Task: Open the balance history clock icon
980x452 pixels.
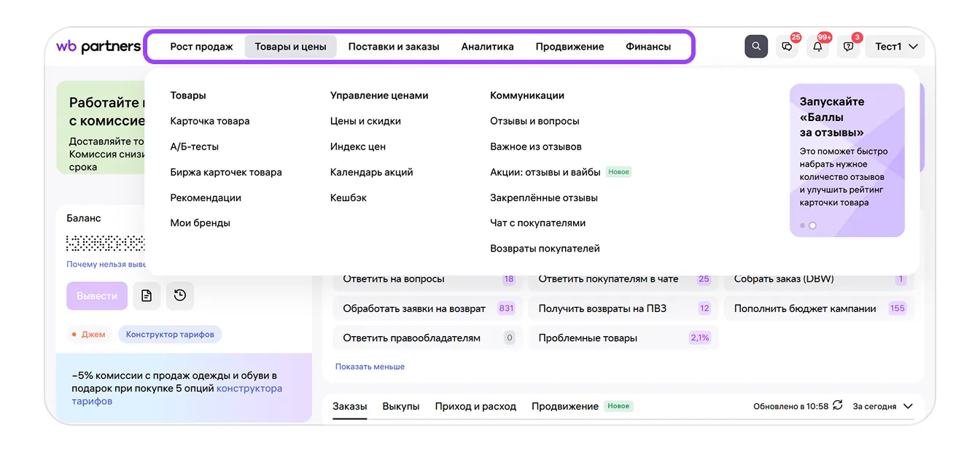Action: click(180, 296)
